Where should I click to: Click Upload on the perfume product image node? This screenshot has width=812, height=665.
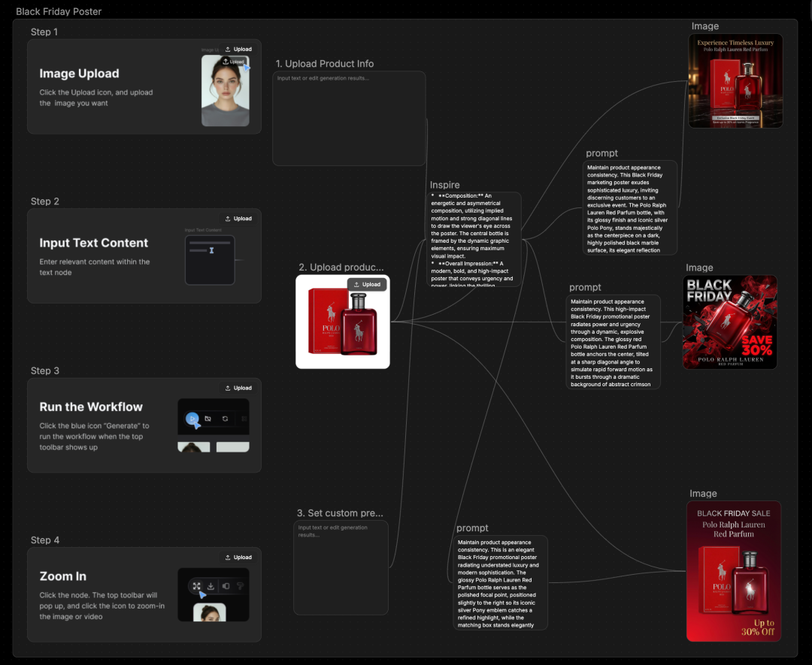[x=367, y=285]
